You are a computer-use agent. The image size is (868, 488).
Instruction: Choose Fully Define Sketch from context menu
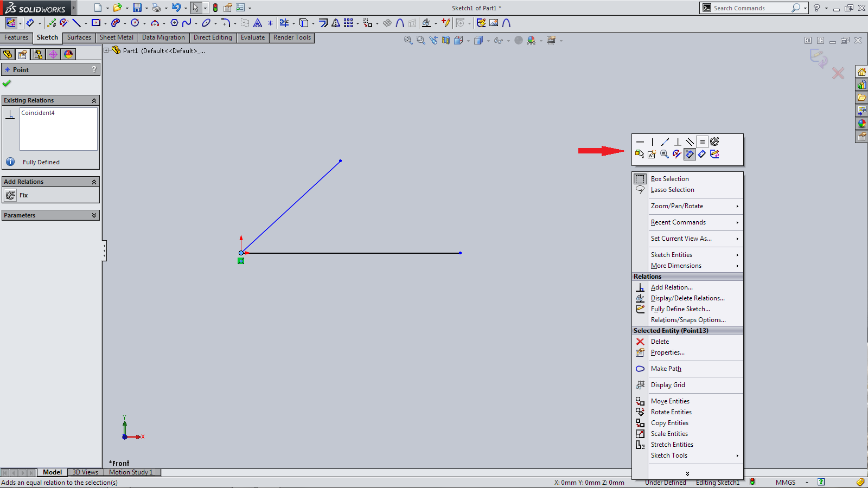coord(680,309)
